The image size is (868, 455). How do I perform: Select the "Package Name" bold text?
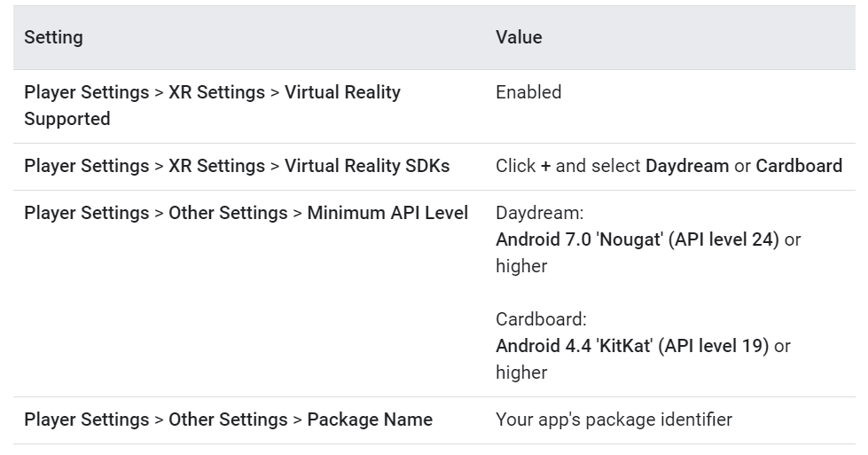tap(370, 420)
